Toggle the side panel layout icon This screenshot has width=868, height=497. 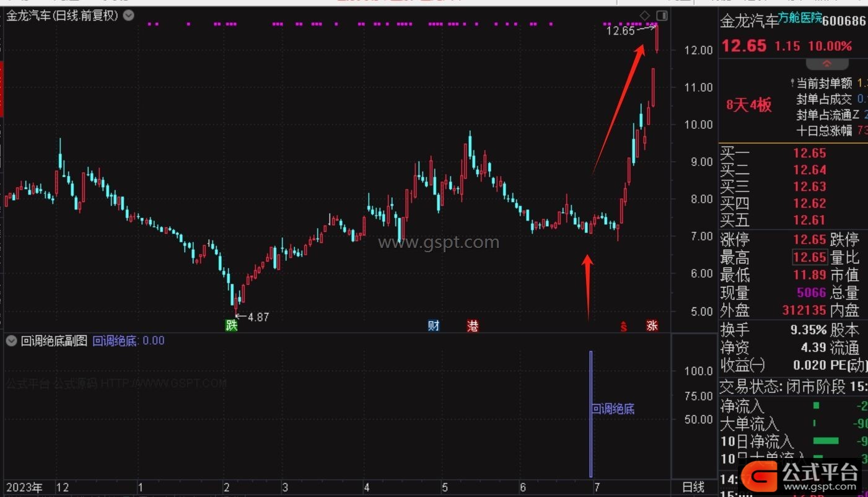coord(662,15)
